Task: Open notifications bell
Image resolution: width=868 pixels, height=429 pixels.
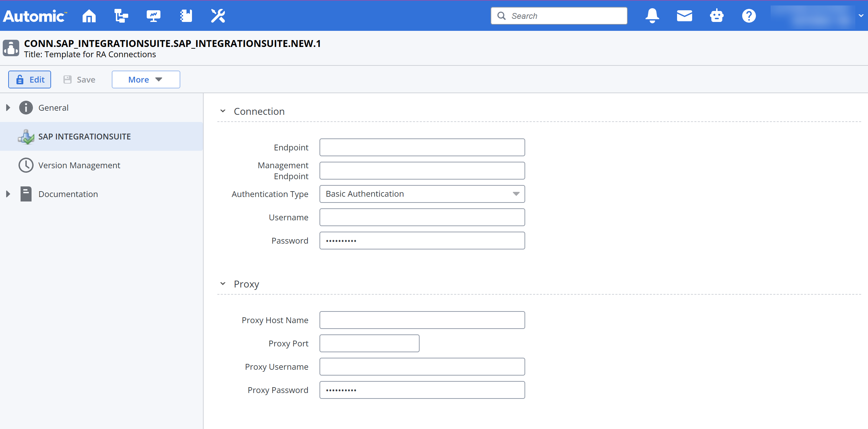Action: [x=652, y=16]
